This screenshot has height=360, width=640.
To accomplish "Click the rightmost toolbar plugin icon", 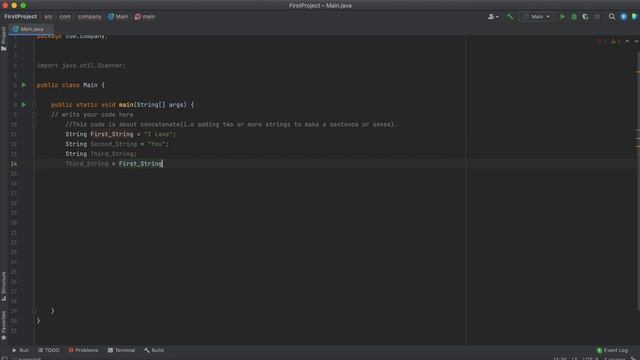I will point(634,17).
